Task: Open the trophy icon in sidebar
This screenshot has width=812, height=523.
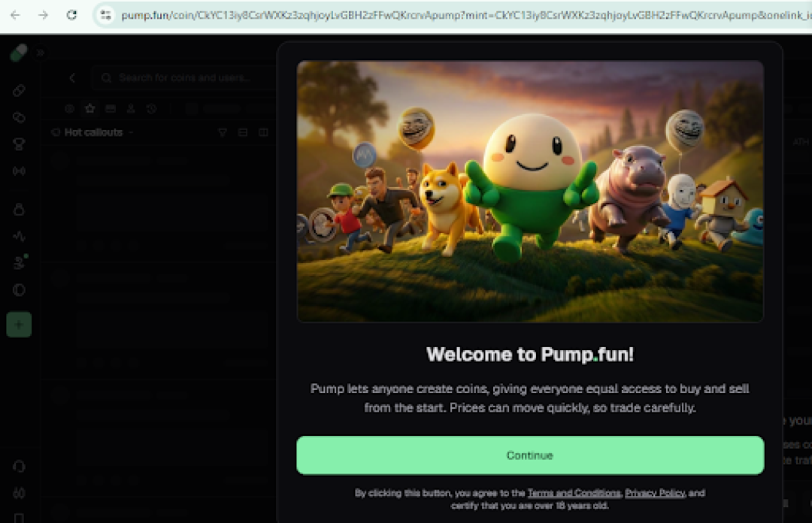Action: pos(19,144)
